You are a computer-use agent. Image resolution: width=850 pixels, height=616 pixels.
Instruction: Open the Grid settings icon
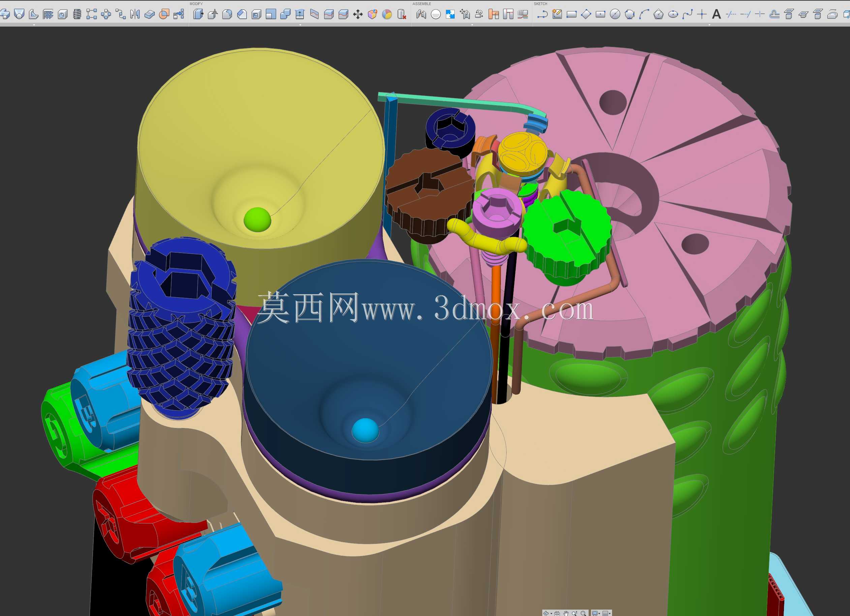click(606, 613)
